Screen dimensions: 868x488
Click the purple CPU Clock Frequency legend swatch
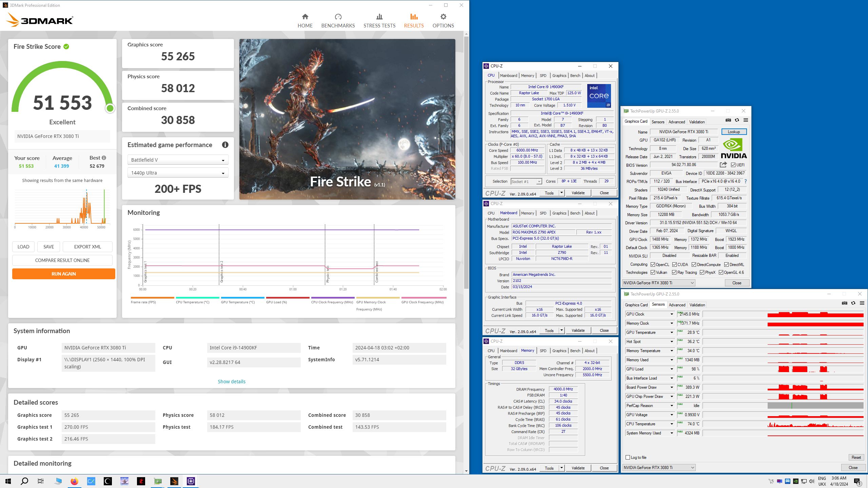tap(333, 298)
